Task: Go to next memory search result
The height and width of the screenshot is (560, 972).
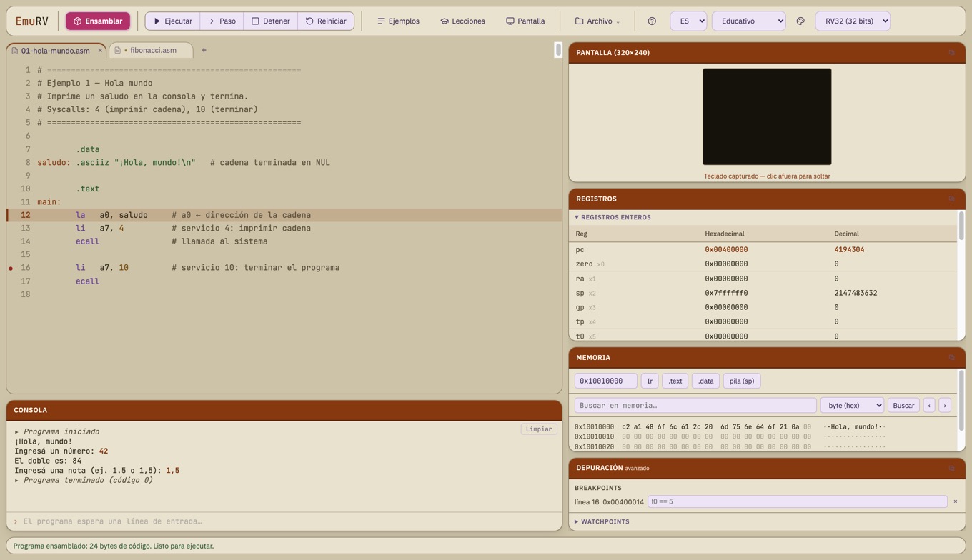Action: [x=945, y=406]
